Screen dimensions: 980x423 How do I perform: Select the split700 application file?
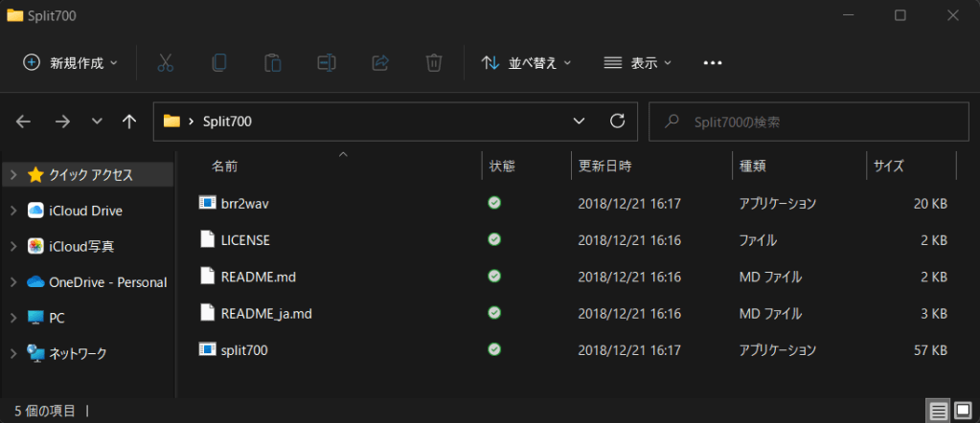[244, 350]
